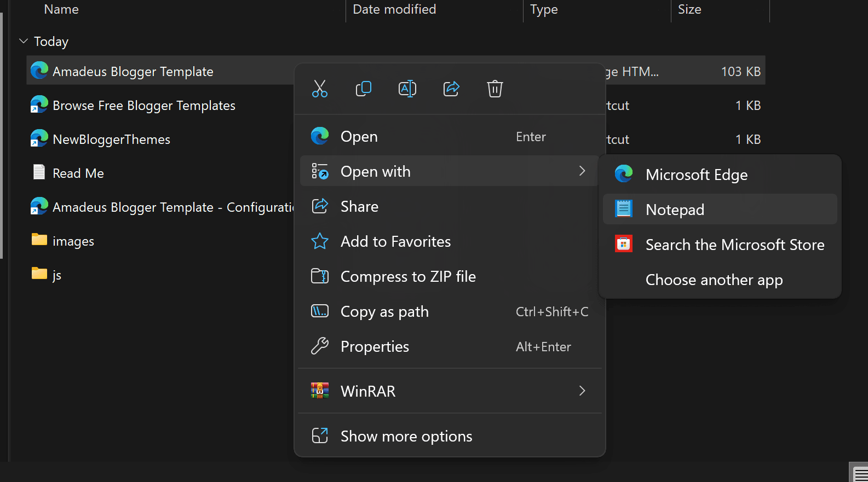Viewport: 868px width, 482px height.
Task: Click the Today group label
Action: [x=51, y=42]
